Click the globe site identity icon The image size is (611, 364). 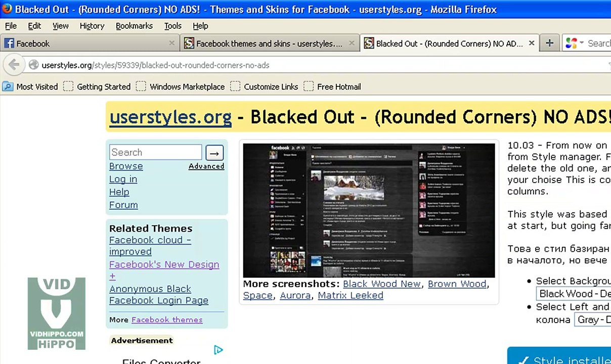point(33,65)
